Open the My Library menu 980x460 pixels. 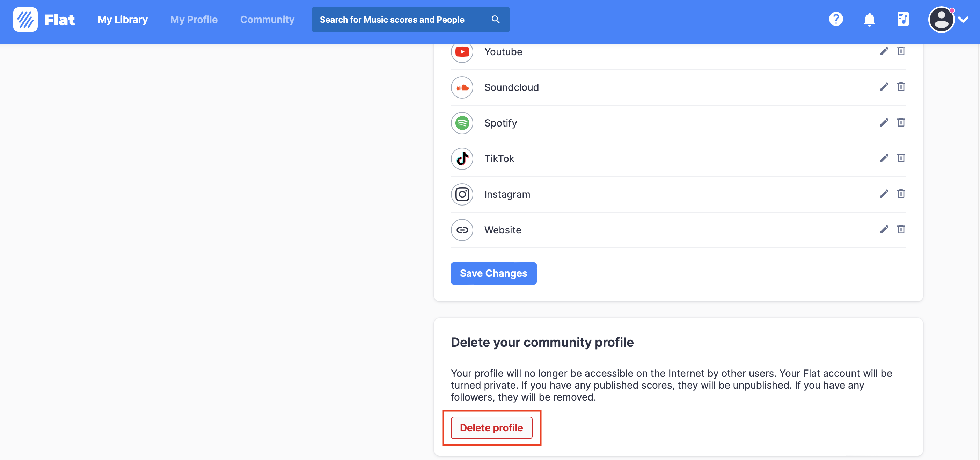coord(123,20)
